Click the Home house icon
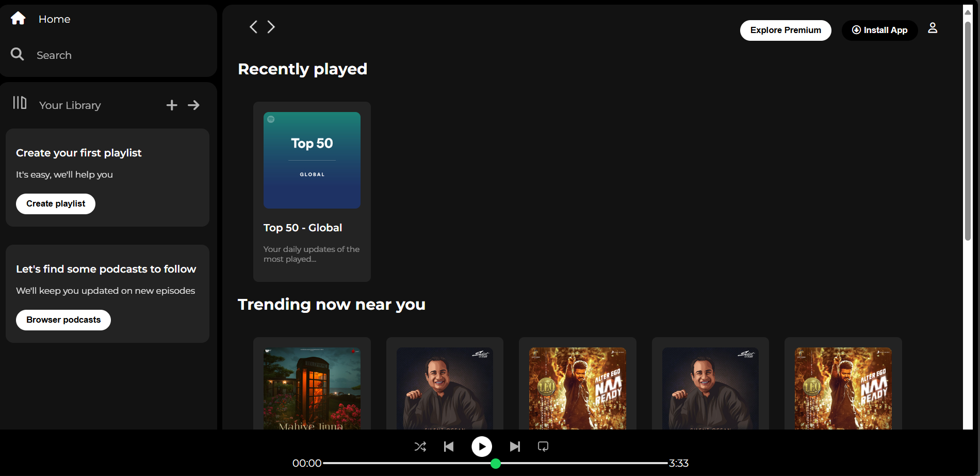The height and width of the screenshot is (476, 980). [18, 19]
